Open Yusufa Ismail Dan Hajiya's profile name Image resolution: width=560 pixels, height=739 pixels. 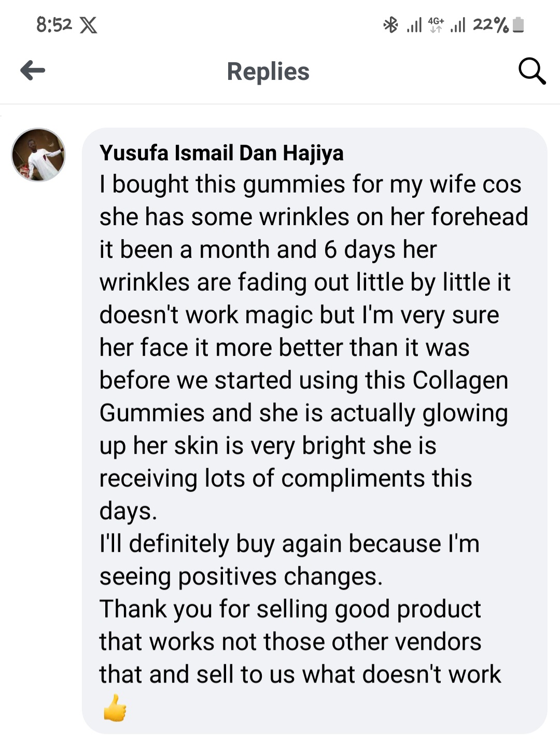point(221,153)
